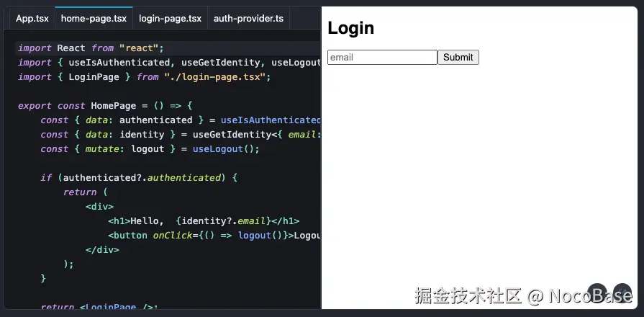Click the opening <div> tag line
The width and height of the screenshot is (644, 317).
99,206
